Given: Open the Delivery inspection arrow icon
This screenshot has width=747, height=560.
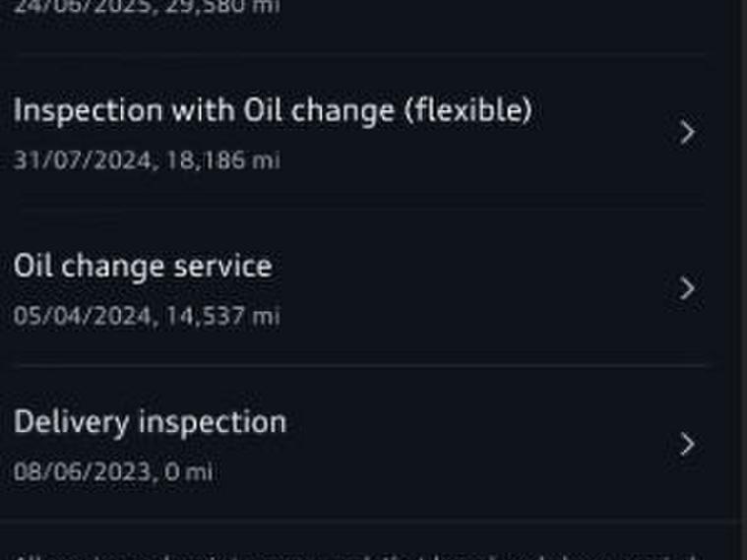Looking at the screenshot, I should click(x=688, y=444).
